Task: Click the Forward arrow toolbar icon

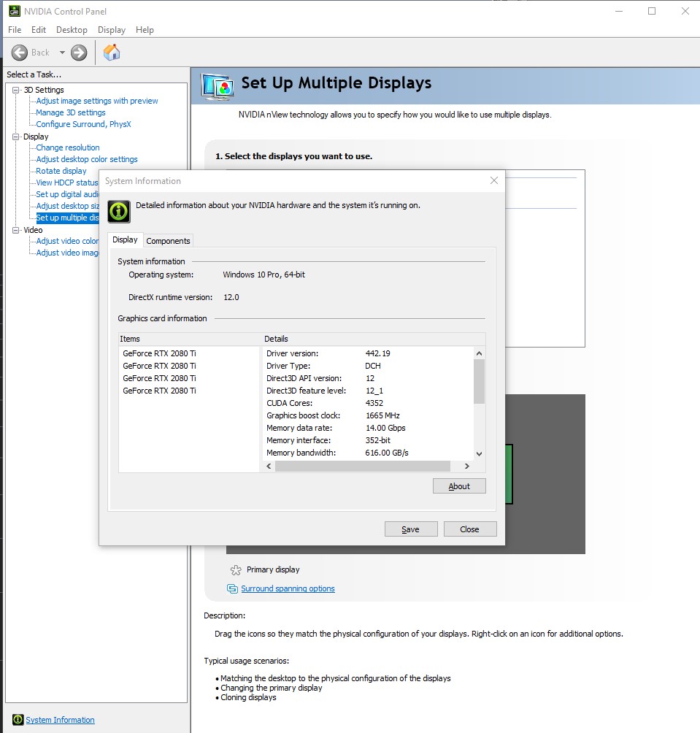Action: tap(79, 53)
